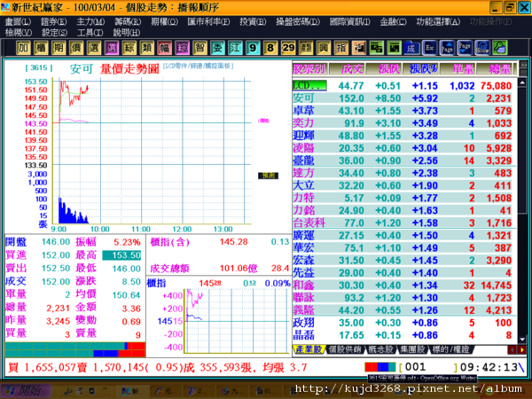
Task: Select the 奕力 stock row
Action: click(402, 123)
